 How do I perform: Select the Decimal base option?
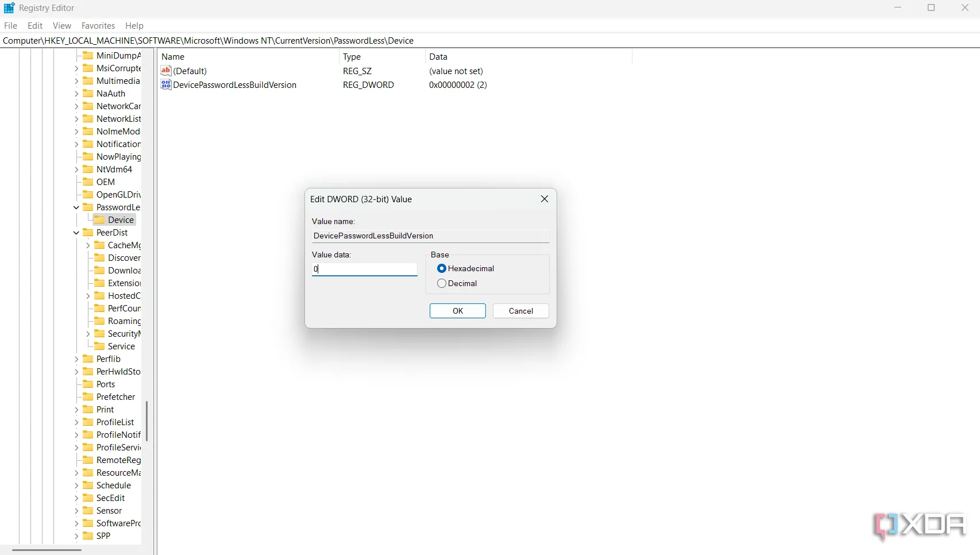point(457,283)
